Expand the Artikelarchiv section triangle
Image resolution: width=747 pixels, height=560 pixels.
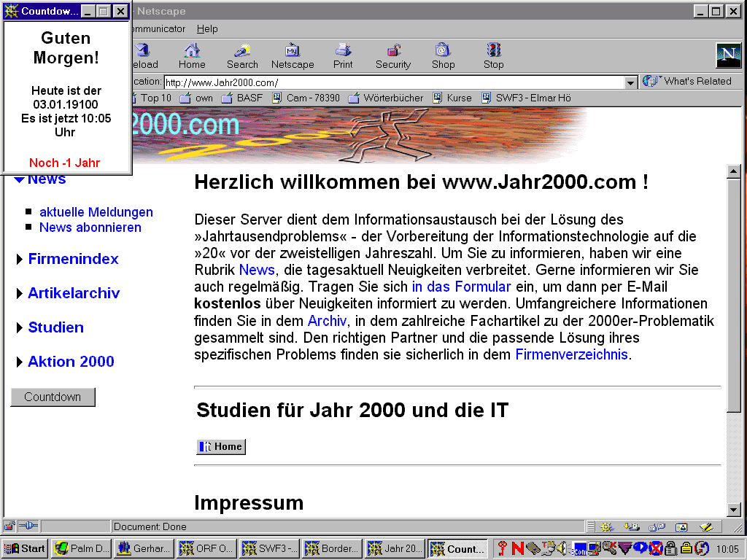coord(20,293)
